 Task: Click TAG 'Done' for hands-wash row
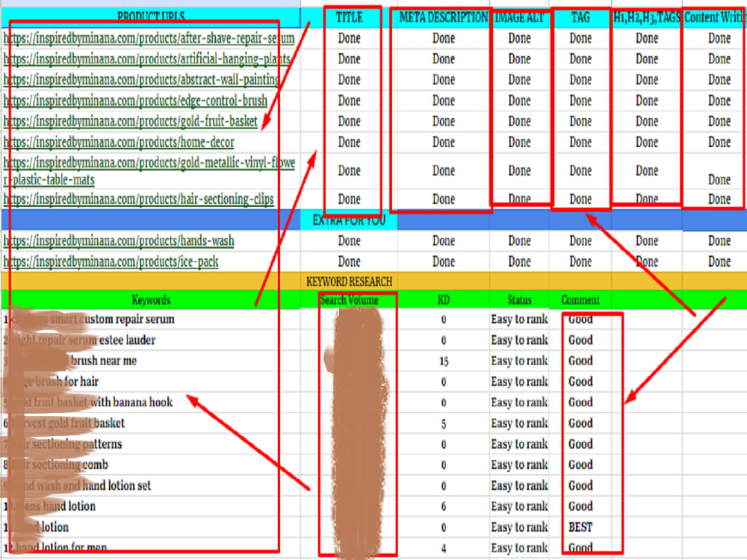[x=580, y=241]
